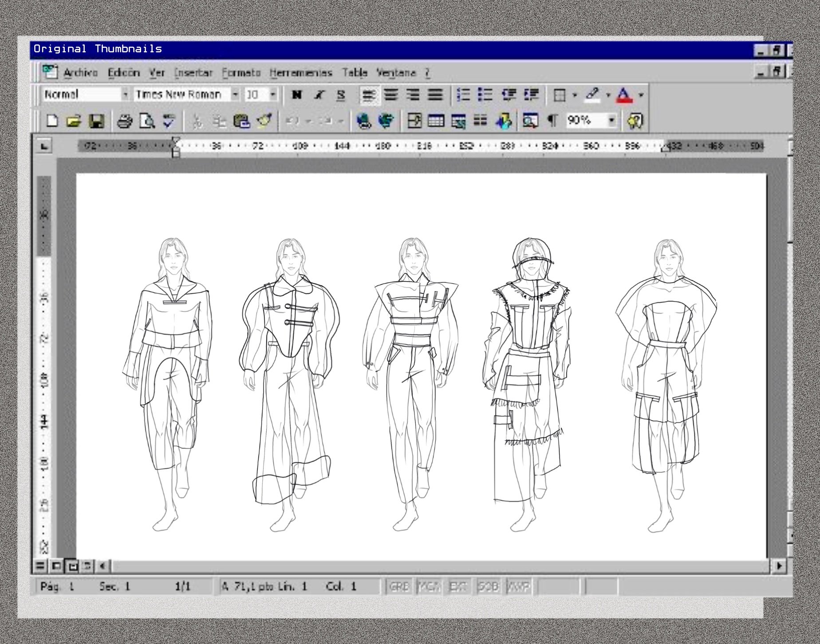The height and width of the screenshot is (644, 820).
Task: Open the Drawing toolbar icon
Action: click(x=503, y=121)
